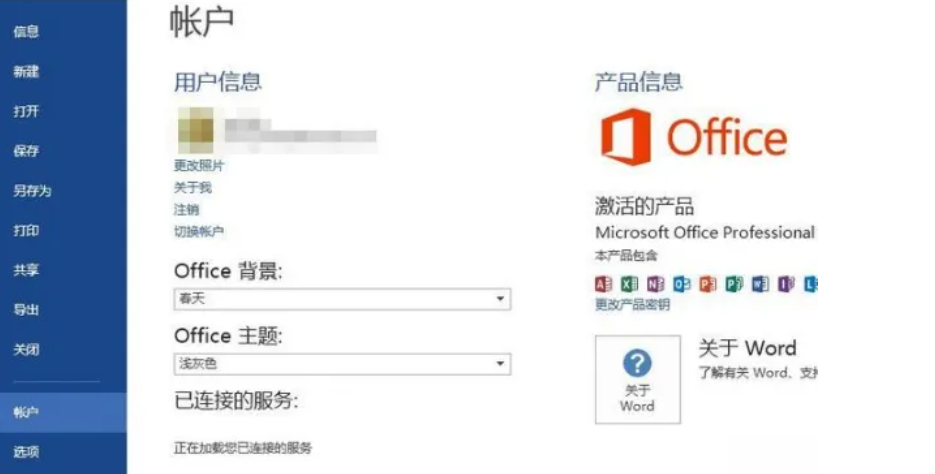The image size is (935, 474).
Task: Select 另存为 in the sidebar
Action: click(32, 191)
